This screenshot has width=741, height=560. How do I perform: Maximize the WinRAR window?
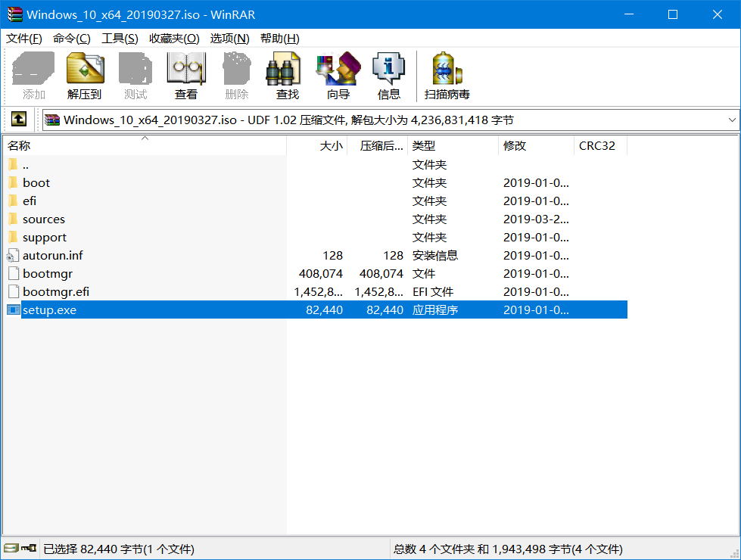672,14
